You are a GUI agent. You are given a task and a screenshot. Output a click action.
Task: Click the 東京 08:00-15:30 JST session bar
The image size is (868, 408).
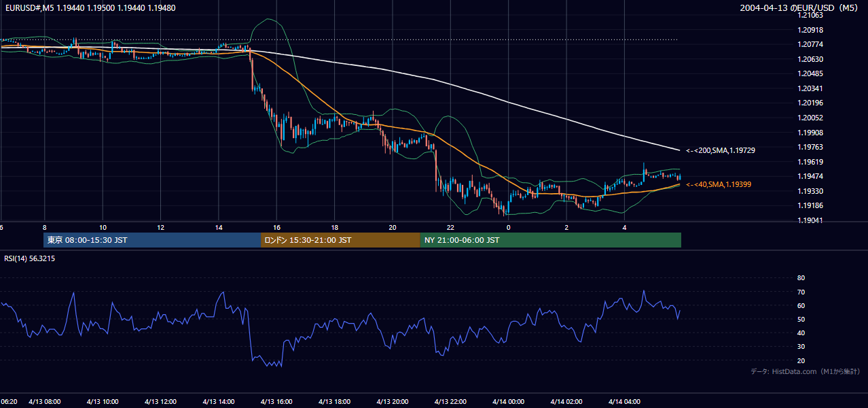[152, 240]
